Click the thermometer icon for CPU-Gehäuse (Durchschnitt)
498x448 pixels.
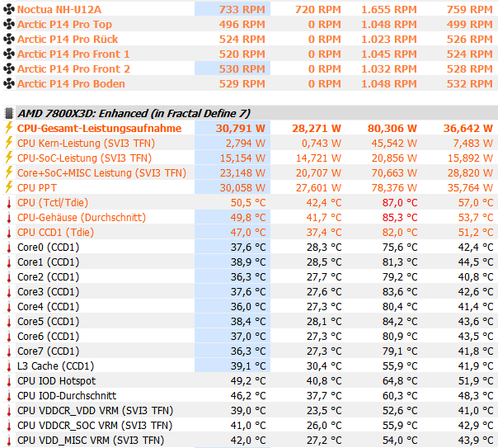(9, 218)
